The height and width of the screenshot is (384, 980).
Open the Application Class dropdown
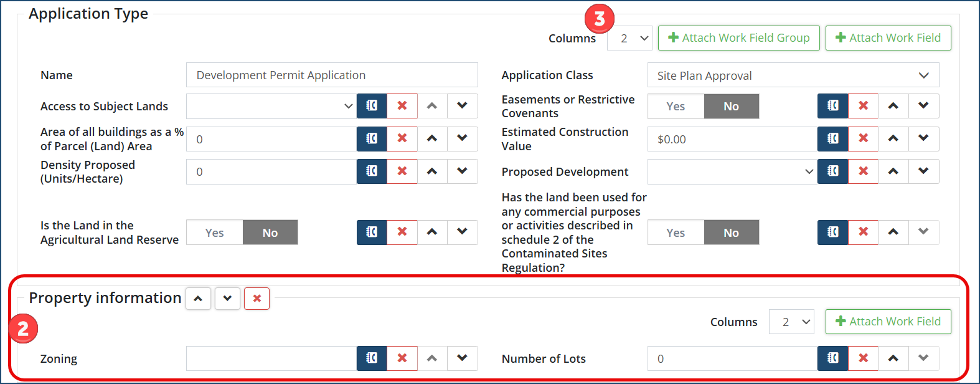pos(793,75)
